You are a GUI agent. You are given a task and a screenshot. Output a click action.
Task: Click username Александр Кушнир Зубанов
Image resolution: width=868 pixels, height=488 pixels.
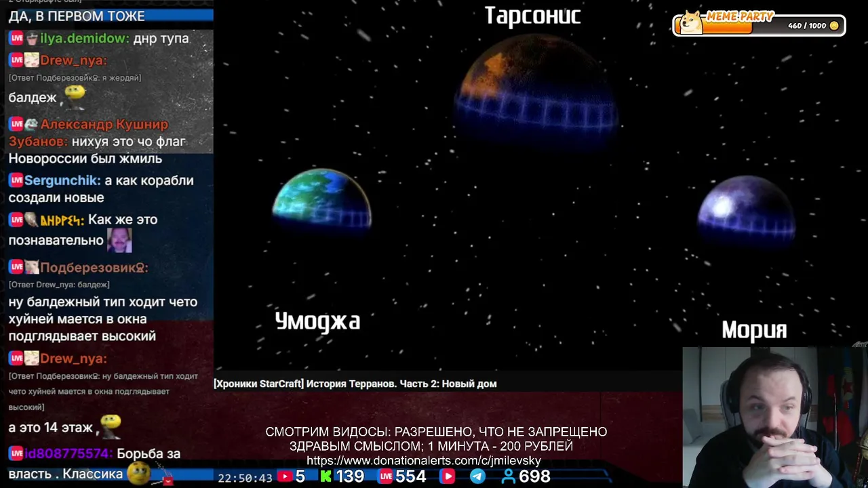88,133
